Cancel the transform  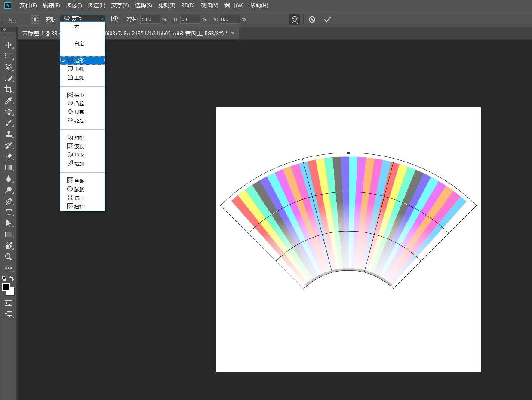pyautogui.click(x=312, y=19)
